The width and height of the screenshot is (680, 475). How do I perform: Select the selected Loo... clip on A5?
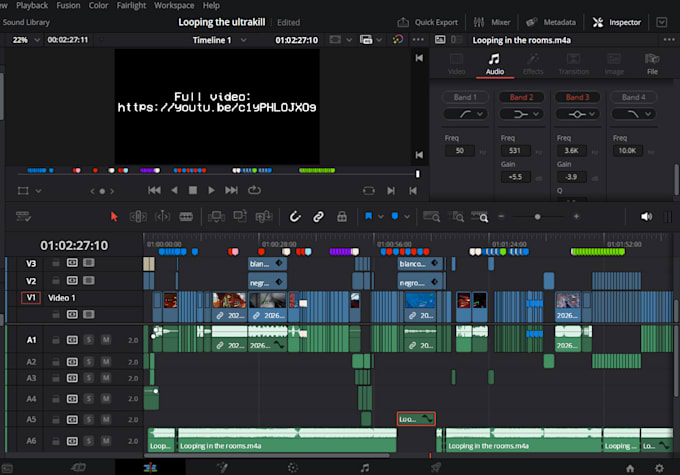(x=416, y=419)
